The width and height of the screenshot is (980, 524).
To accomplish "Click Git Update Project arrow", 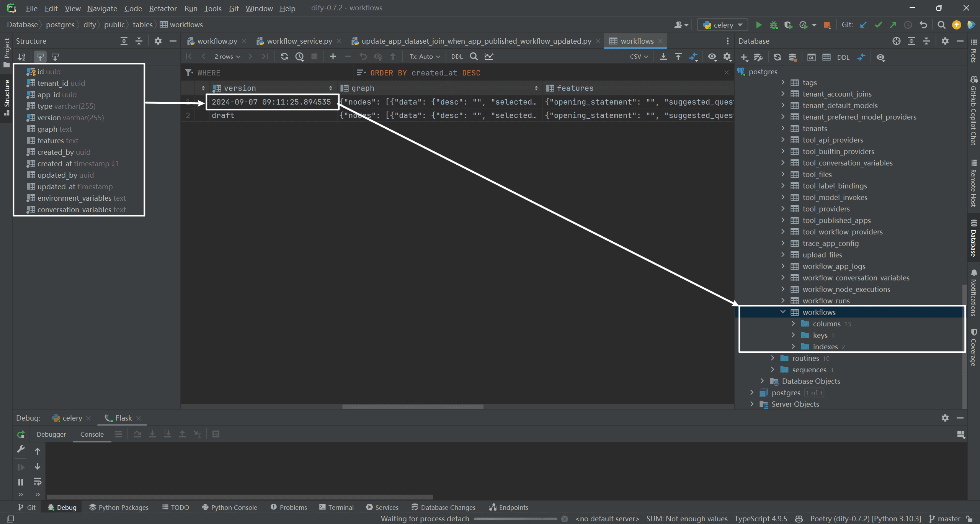I will coord(863,25).
